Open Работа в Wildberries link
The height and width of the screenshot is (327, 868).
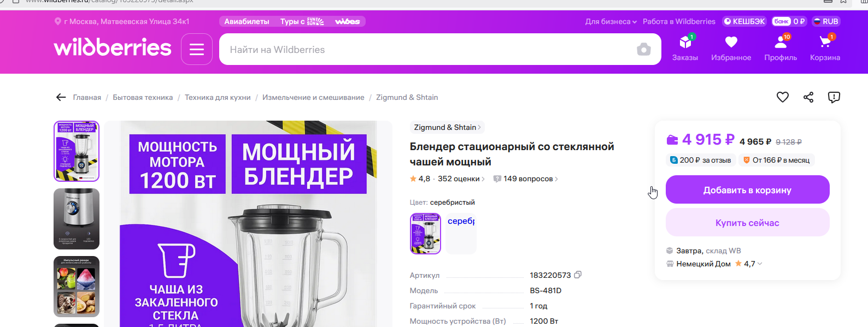[679, 21]
